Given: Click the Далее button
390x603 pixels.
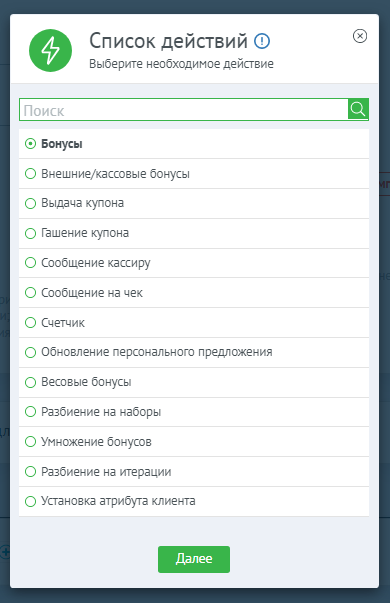Looking at the screenshot, I should click(x=194, y=559).
